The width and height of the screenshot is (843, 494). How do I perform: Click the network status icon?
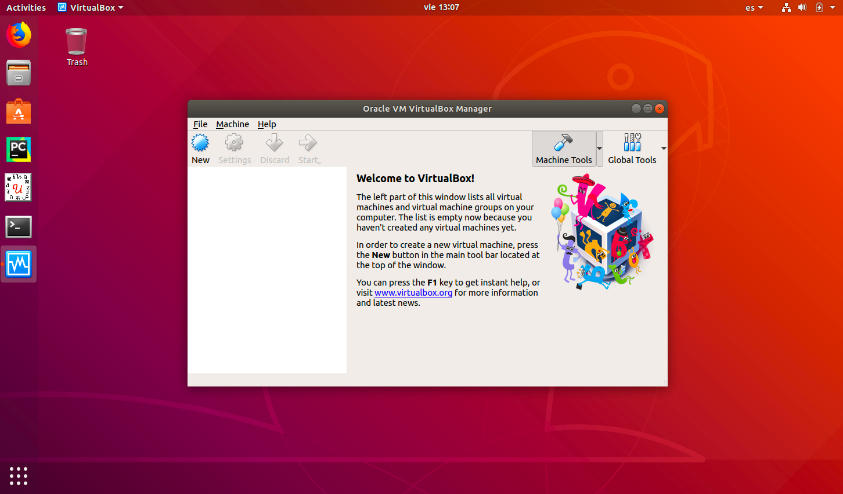pyautogui.click(x=786, y=8)
